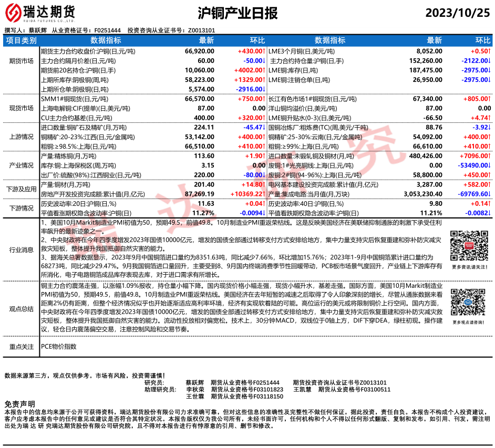Select the 上游情况 category cell
Viewport: 495px width, 448px height.
tap(22, 137)
